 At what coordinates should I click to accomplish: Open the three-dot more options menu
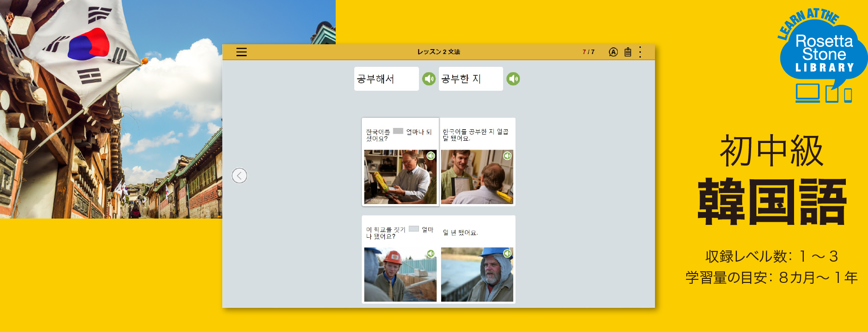pos(640,52)
